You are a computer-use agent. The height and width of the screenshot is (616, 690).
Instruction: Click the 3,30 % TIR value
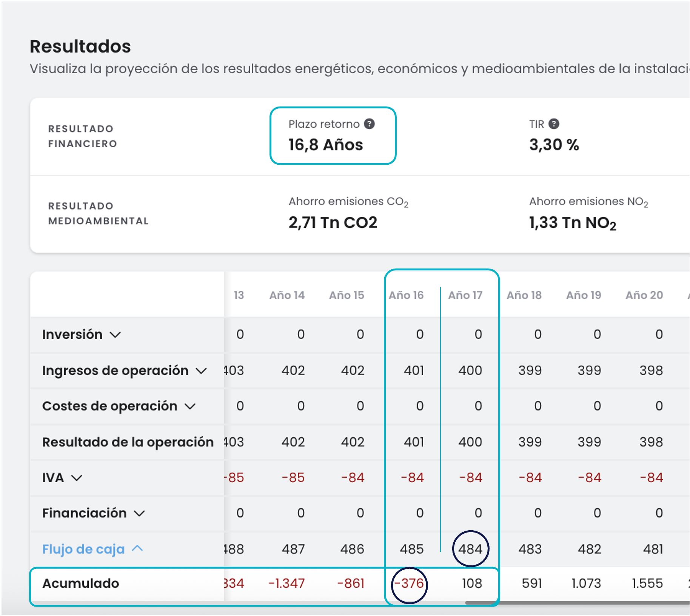pyautogui.click(x=554, y=145)
